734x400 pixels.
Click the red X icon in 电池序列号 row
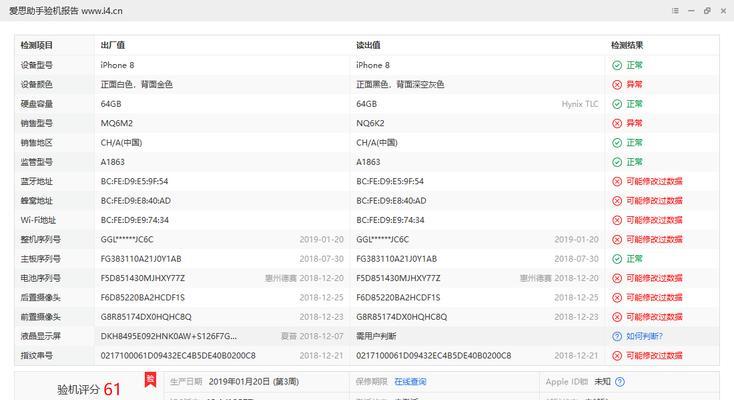tap(617, 278)
